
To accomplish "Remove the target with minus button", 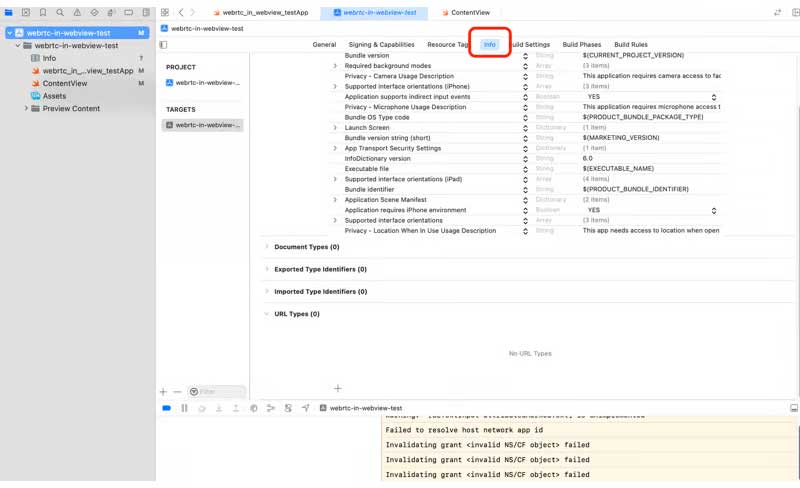I will [x=178, y=392].
